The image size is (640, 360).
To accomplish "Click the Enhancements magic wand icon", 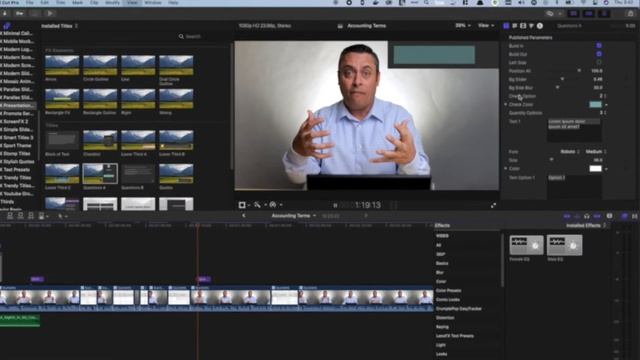I will point(257,205).
